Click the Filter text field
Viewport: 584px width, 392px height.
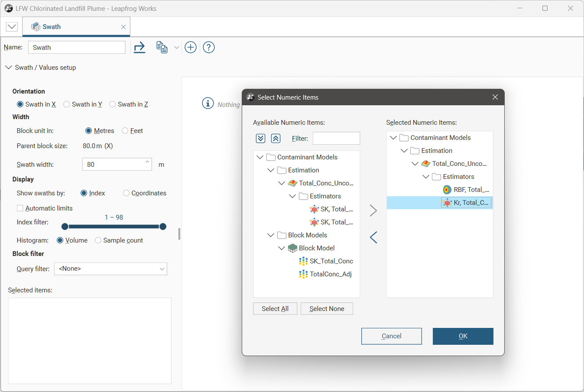336,138
